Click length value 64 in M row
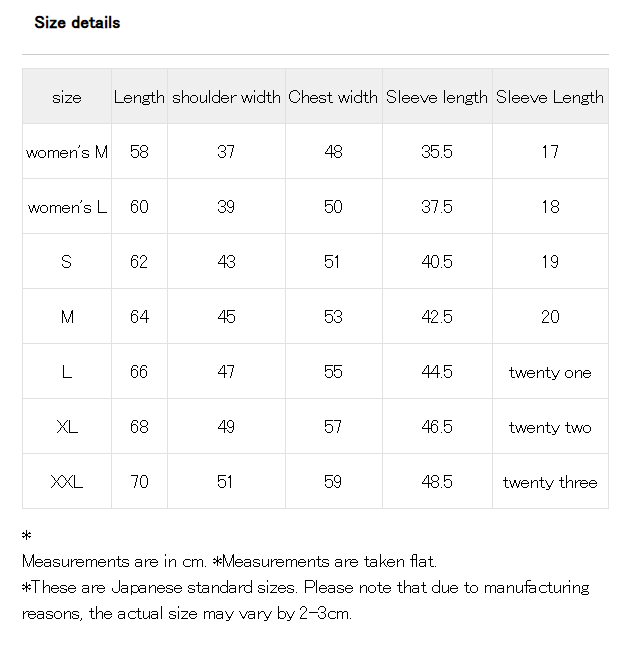Image resolution: width=642 pixels, height=652 pixels. [x=139, y=317]
